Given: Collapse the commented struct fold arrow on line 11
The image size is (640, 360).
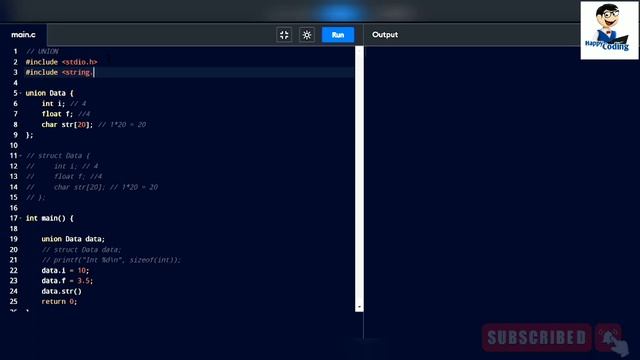Looking at the screenshot, I should 20,156.
